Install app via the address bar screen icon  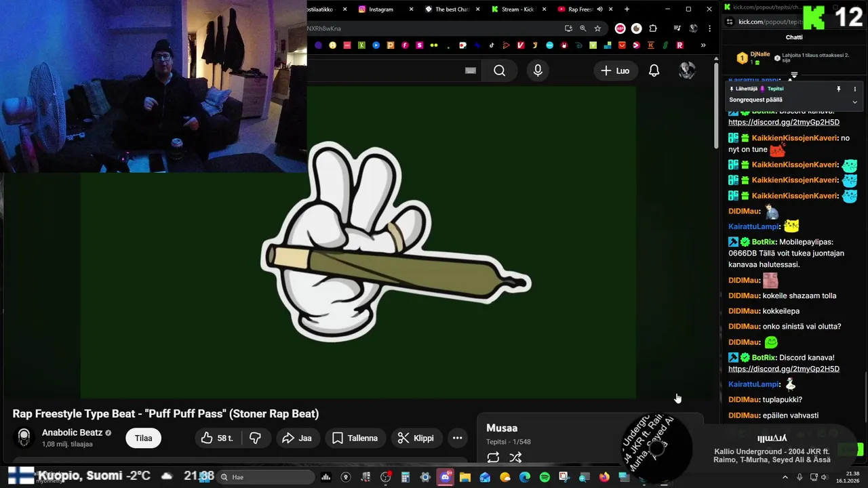[568, 28]
